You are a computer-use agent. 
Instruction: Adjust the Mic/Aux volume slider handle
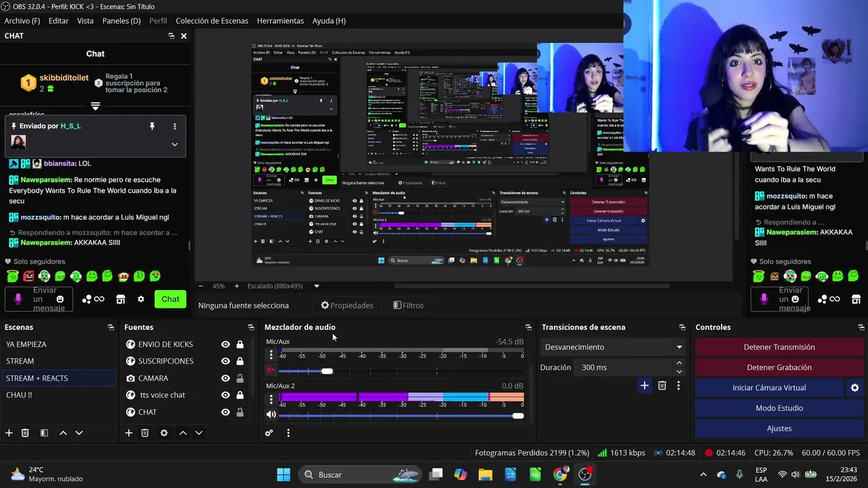tap(327, 371)
